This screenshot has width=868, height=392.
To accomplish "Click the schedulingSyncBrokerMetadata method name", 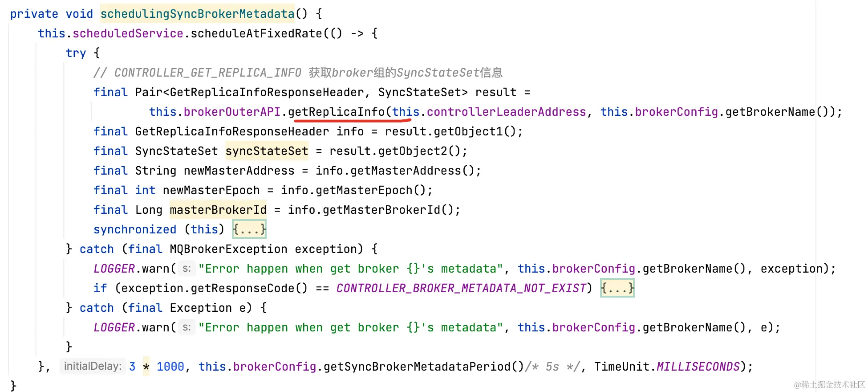I will [198, 14].
